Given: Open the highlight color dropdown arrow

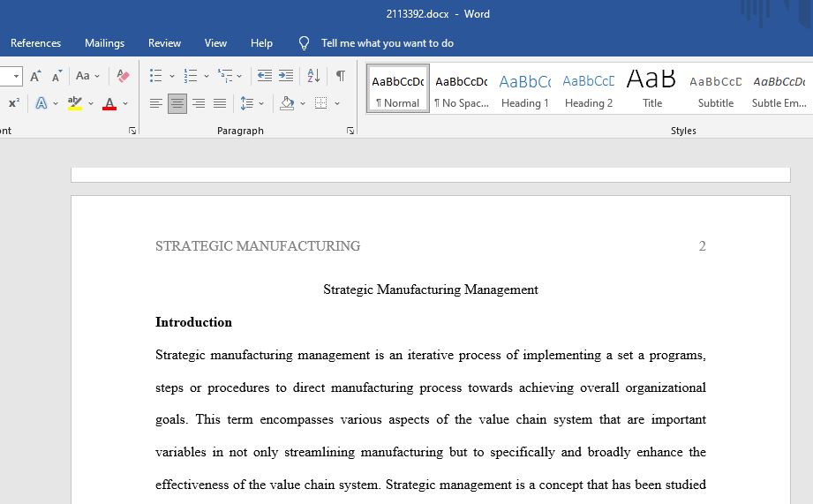Looking at the screenshot, I should (91, 103).
